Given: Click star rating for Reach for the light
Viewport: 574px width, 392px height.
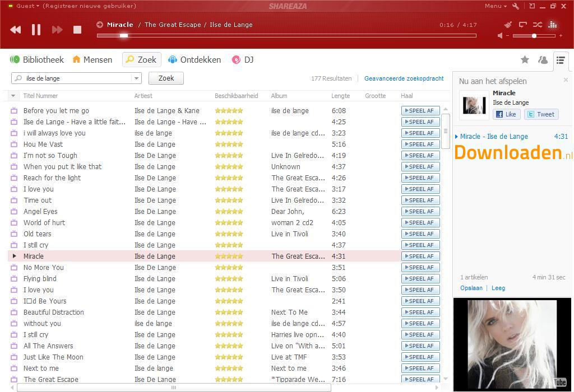Looking at the screenshot, I should (229, 178).
